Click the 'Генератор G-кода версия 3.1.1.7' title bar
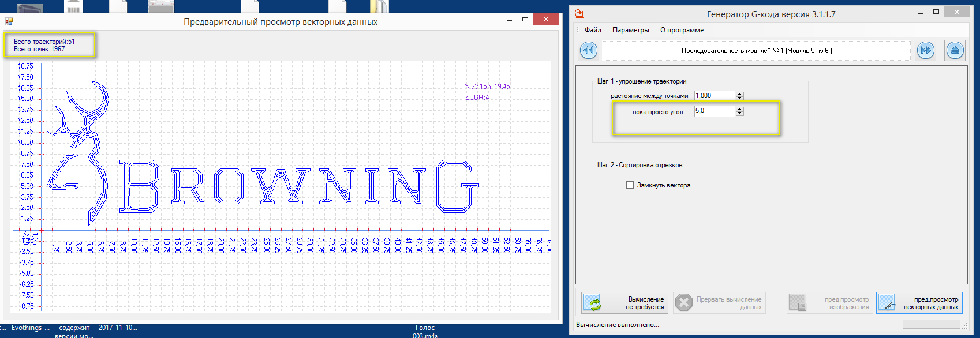 (x=771, y=14)
